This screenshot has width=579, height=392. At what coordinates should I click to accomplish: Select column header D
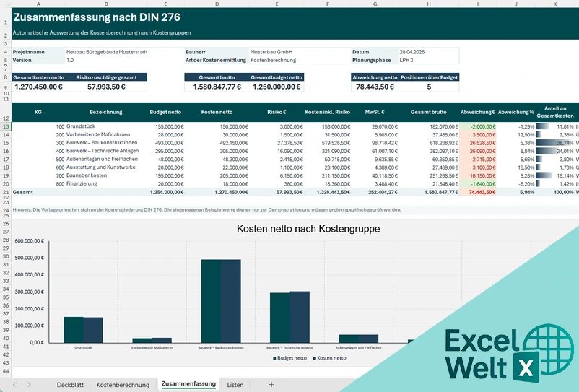pos(217,4)
